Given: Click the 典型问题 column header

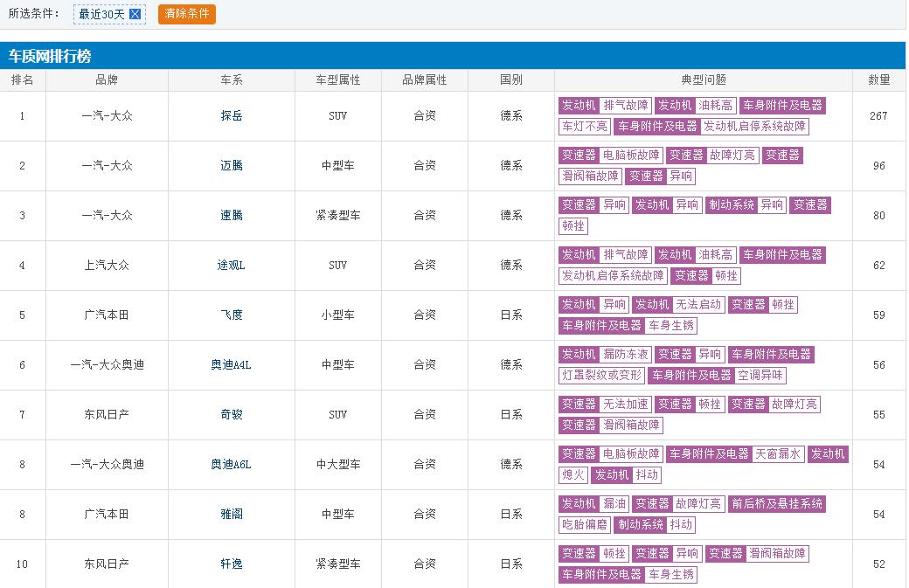Looking at the screenshot, I should coord(704,80).
